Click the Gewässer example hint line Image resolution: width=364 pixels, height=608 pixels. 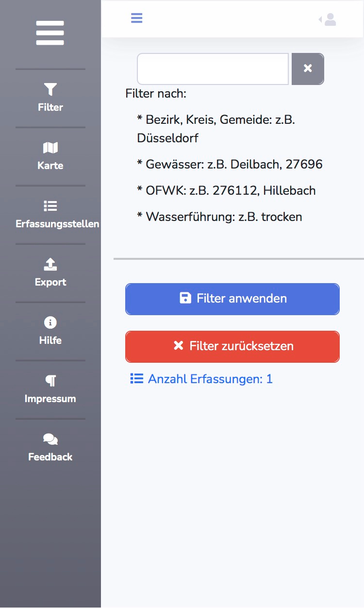pyautogui.click(x=230, y=164)
